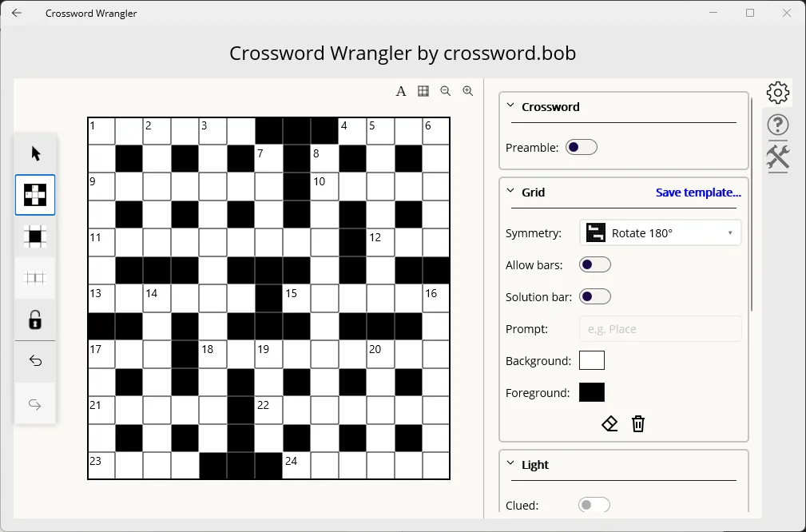Collapse the Light section chevron

click(510, 463)
